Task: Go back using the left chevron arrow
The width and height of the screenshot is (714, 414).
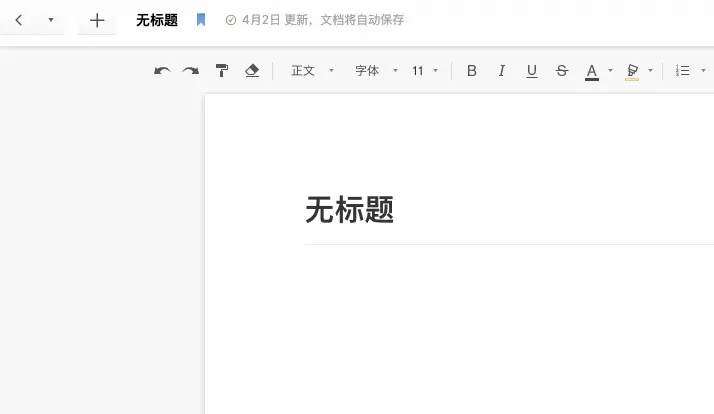Action: point(19,20)
